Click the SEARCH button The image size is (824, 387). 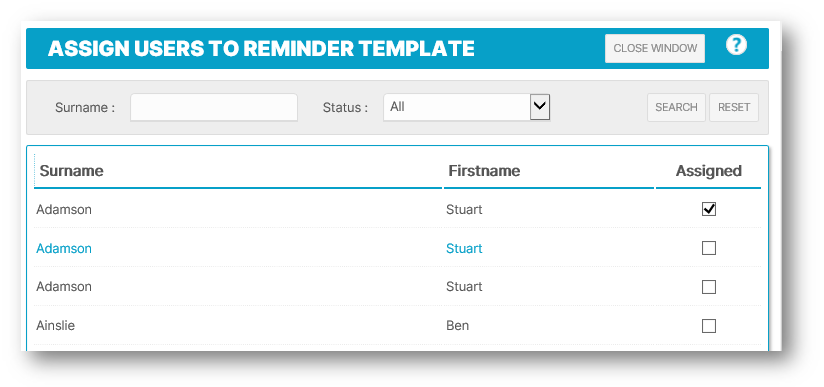tap(676, 107)
